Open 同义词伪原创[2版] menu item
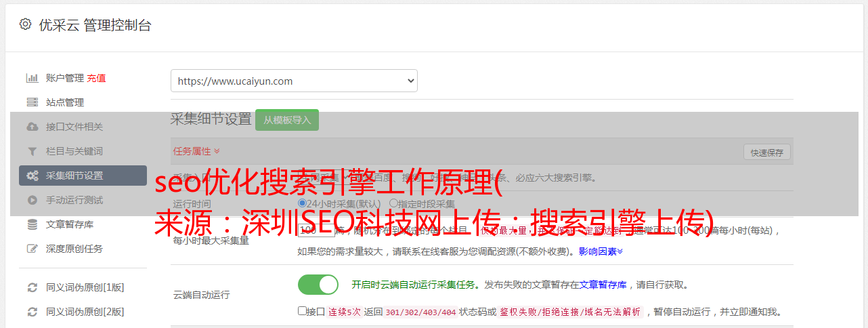 (x=85, y=312)
